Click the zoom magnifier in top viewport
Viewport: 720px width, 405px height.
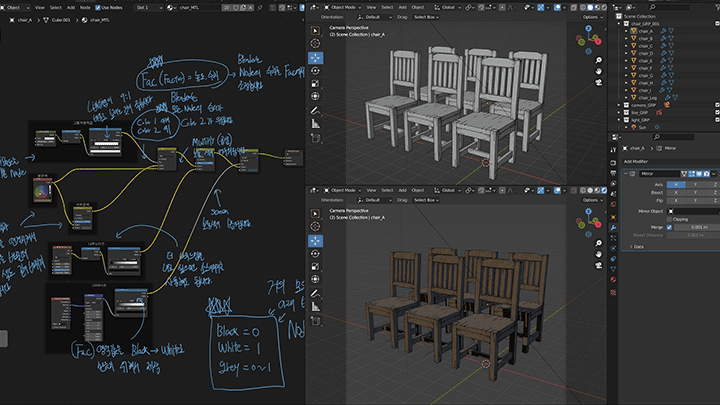coord(599,60)
